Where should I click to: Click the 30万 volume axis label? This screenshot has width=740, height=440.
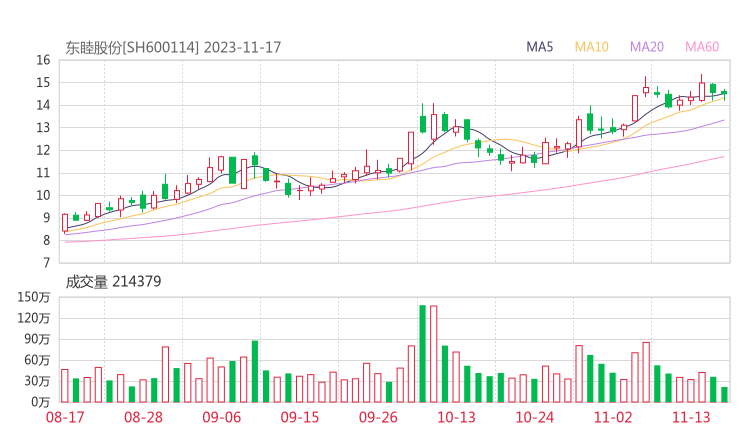coord(37,381)
